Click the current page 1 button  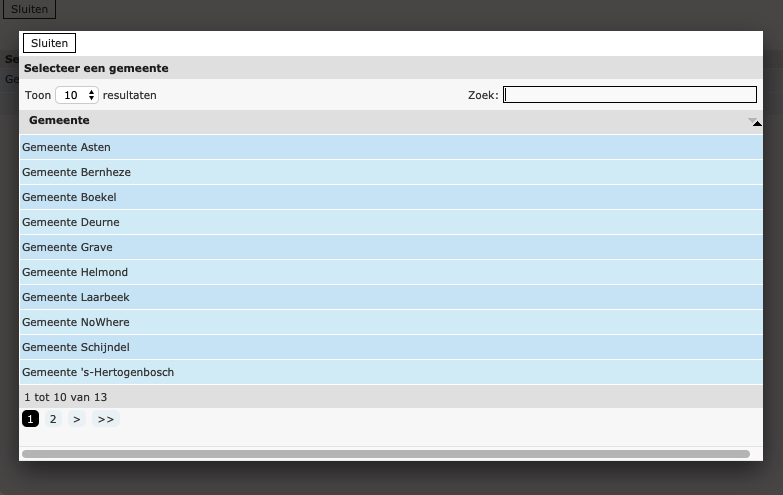pyautogui.click(x=30, y=419)
